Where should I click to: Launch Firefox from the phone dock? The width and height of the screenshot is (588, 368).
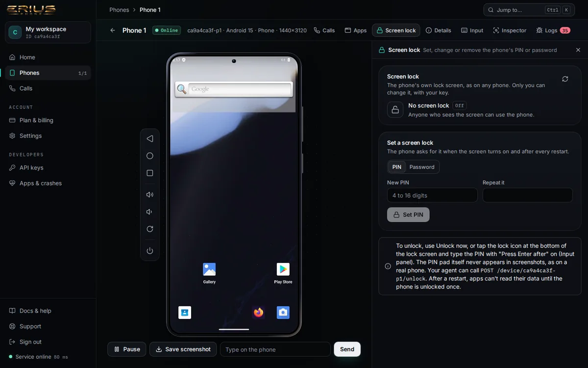click(x=258, y=313)
